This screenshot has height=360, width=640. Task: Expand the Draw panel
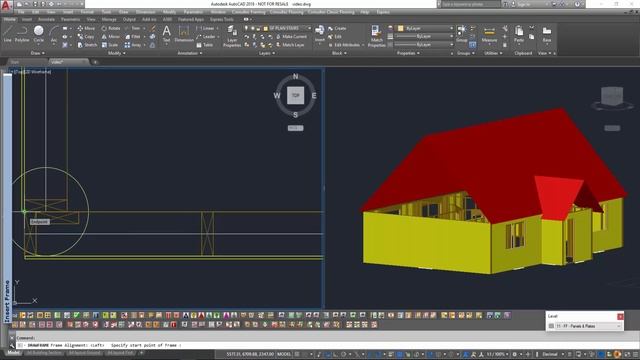[38, 53]
